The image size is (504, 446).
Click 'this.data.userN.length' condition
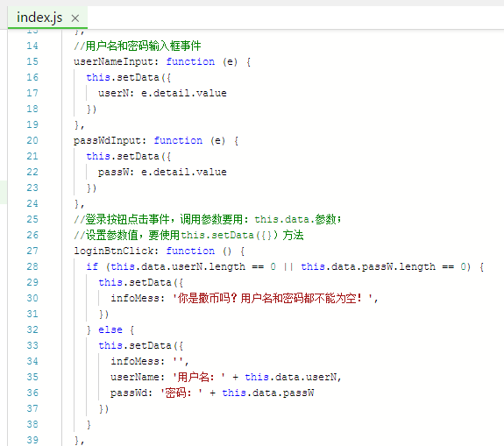[x=178, y=266]
